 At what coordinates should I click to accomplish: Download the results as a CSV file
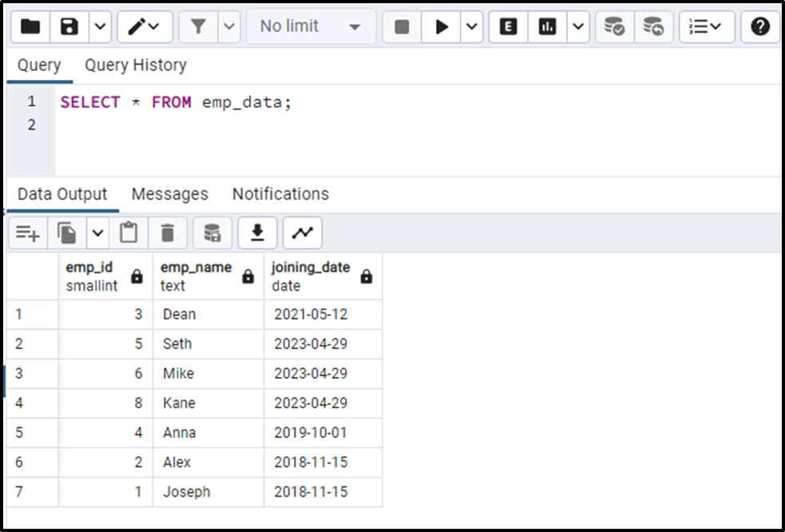pos(257,233)
